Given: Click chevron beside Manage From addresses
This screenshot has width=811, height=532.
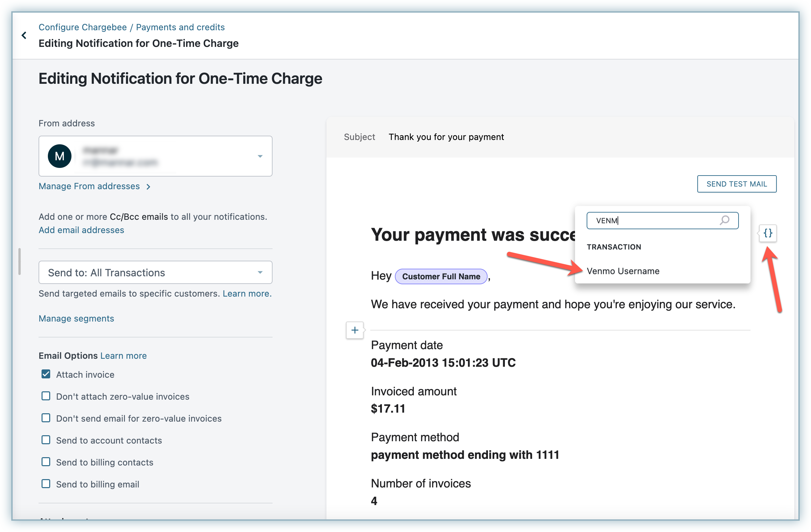Looking at the screenshot, I should [x=148, y=187].
